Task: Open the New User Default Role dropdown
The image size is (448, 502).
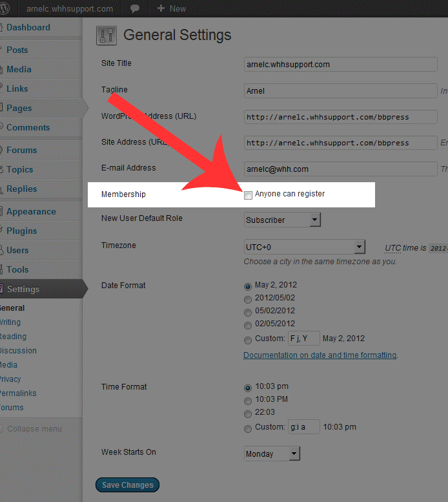Action: click(282, 220)
